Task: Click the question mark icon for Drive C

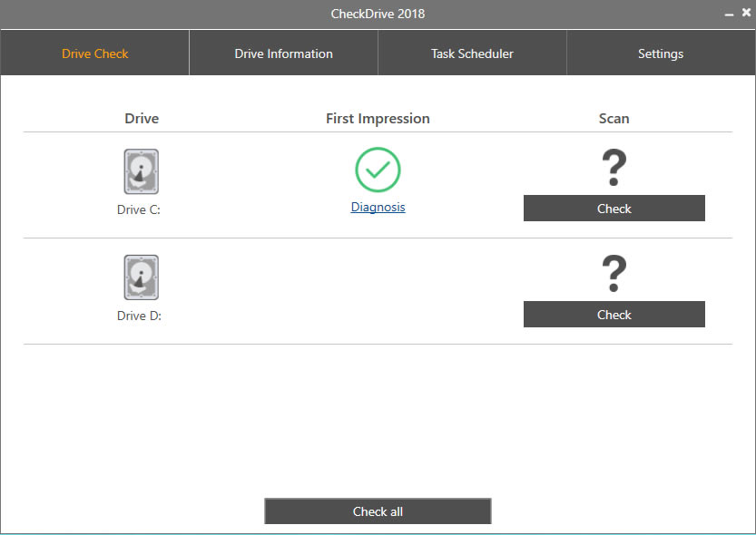Action: (x=614, y=169)
